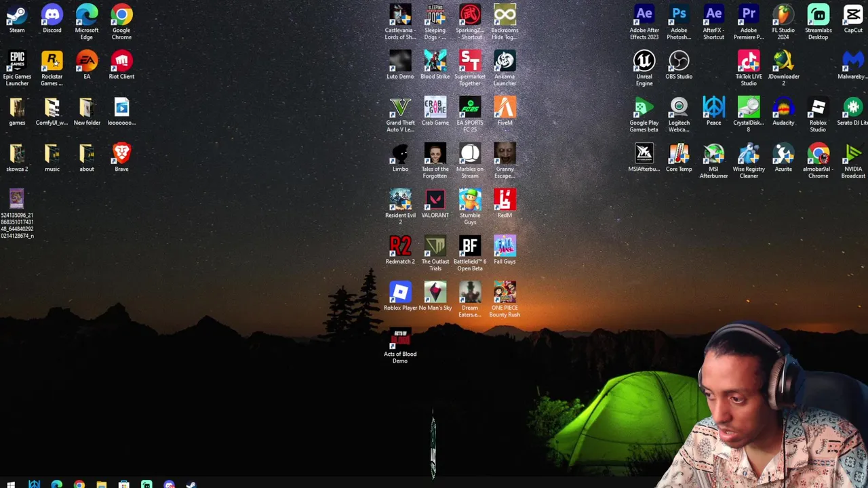Select Tales of the Forgotten icon
The width and height of the screenshot is (868, 488).
435,154
